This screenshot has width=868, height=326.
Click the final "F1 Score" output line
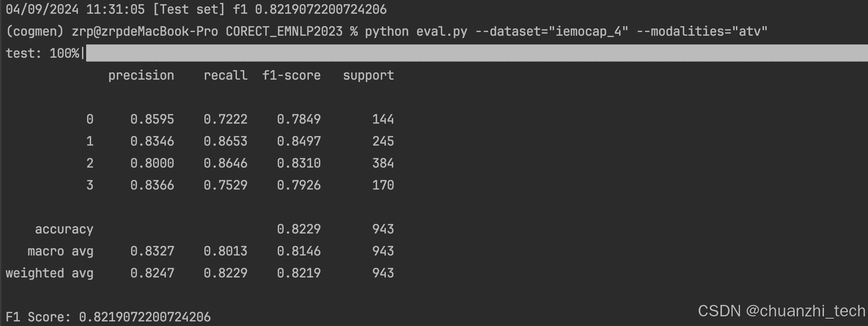tap(108, 317)
